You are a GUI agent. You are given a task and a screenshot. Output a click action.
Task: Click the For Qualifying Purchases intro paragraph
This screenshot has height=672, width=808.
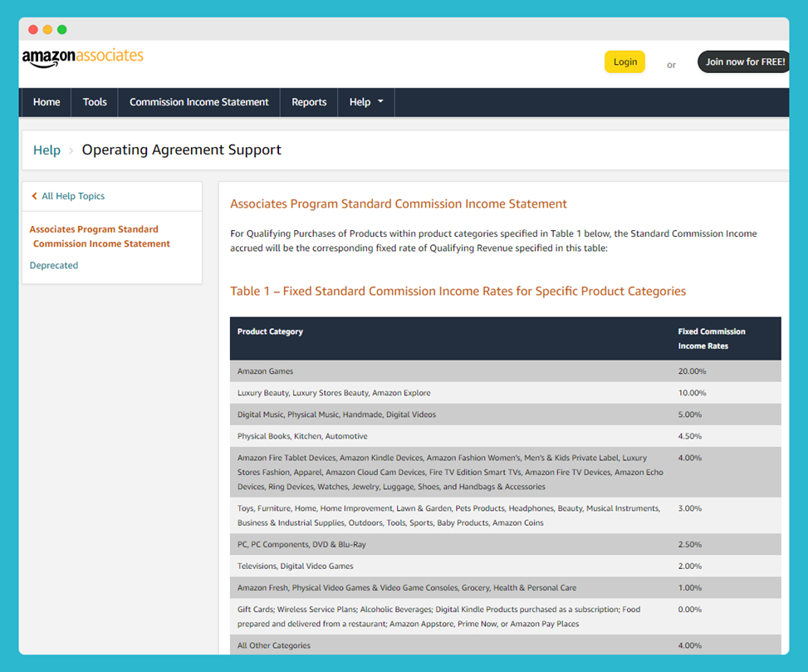(493, 241)
